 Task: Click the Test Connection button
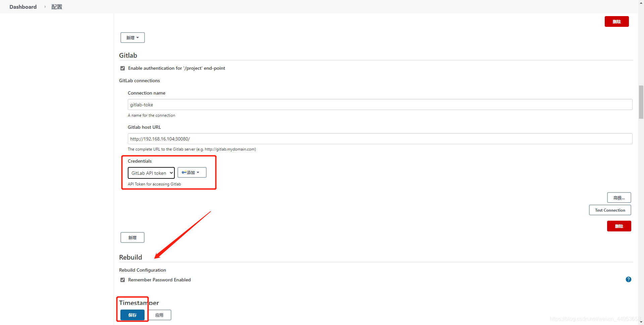[610, 210]
